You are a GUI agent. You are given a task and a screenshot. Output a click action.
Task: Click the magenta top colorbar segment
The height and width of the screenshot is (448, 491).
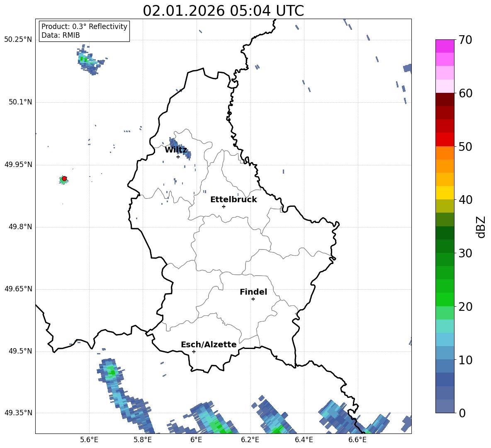(x=445, y=46)
